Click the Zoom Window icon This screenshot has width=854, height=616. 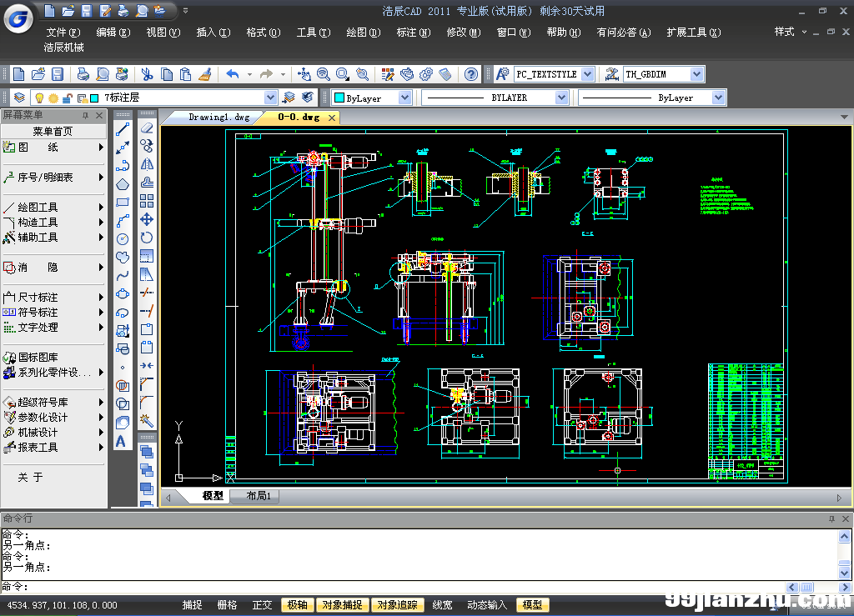click(343, 74)
